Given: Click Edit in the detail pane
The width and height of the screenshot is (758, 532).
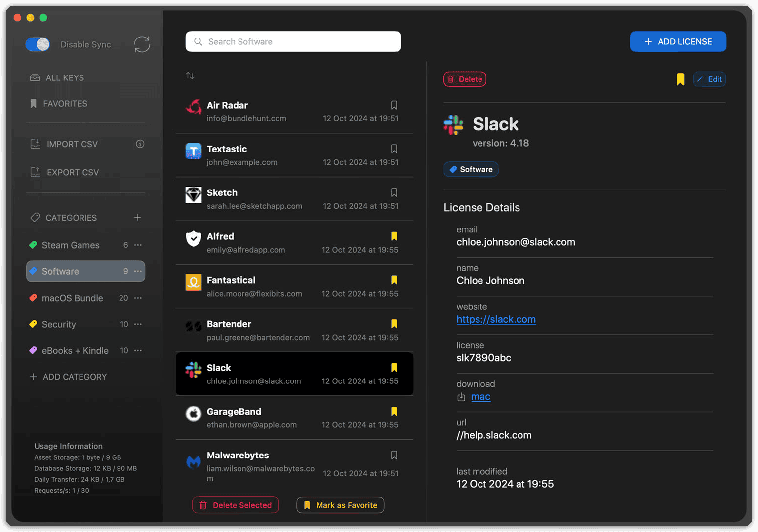Looking at the screenshot, I should [710, 79].
